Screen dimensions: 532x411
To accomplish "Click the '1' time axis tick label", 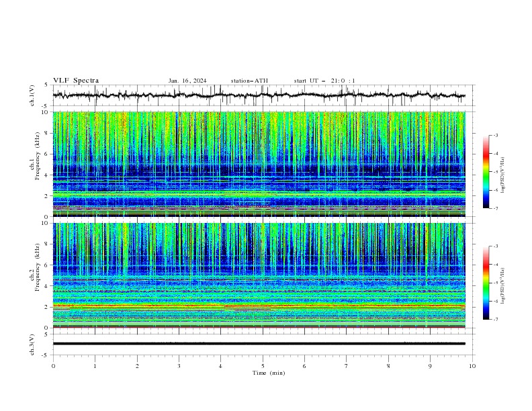I will 95,366.
